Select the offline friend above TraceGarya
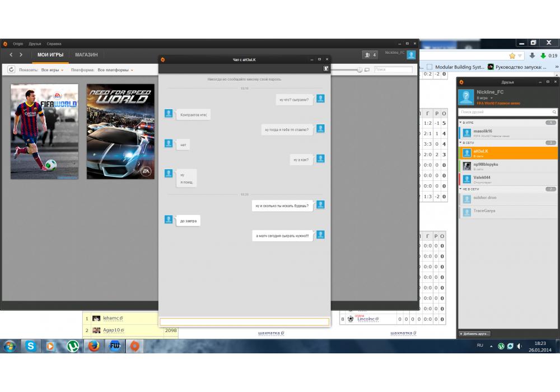 coord(508,199)
